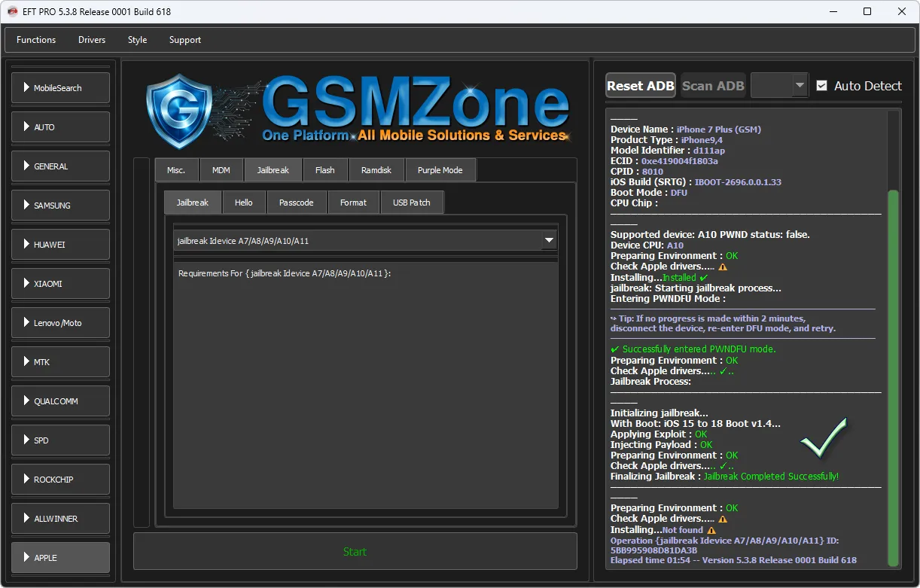
Task: Select the APPLE sidebar category
Action: pos(61,558)
